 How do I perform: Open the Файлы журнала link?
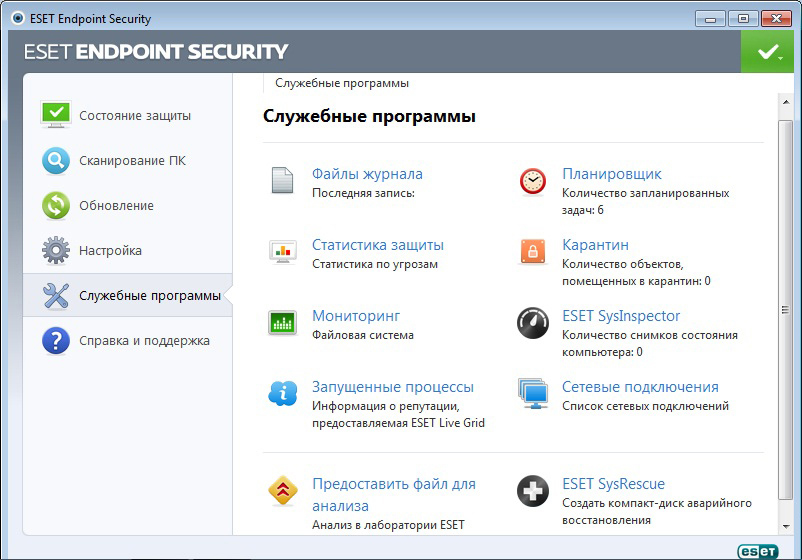coord(367,174)
